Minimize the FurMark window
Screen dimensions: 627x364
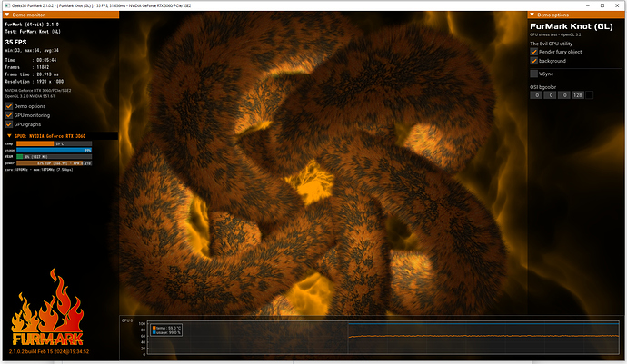click(x=588, y=5)
